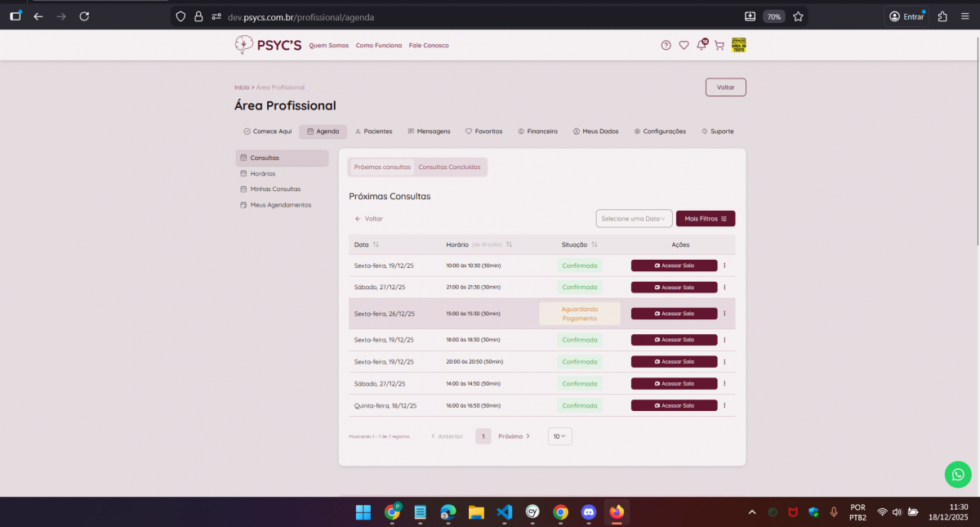
Task: Select Horários in the sidebar
Action: [262, 173]
